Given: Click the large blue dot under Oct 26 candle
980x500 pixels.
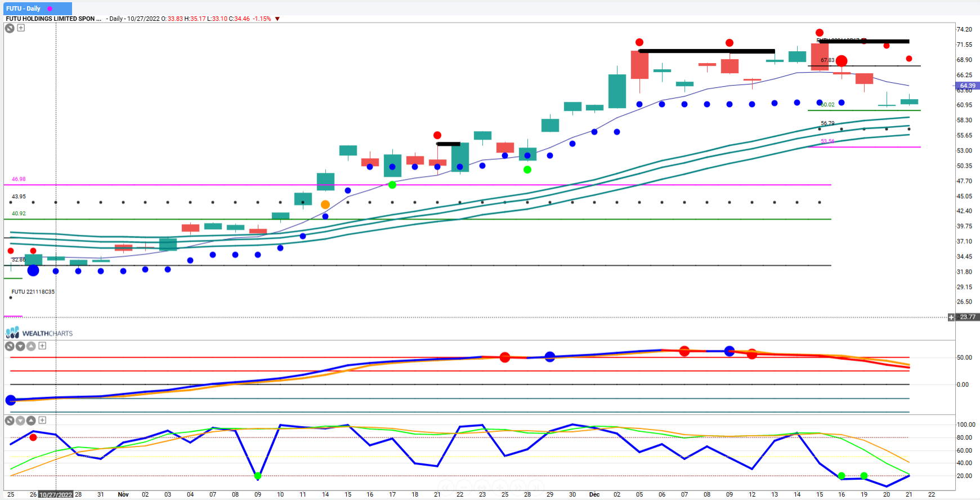Looking at the screenshot, I should (x=33, y=270).
